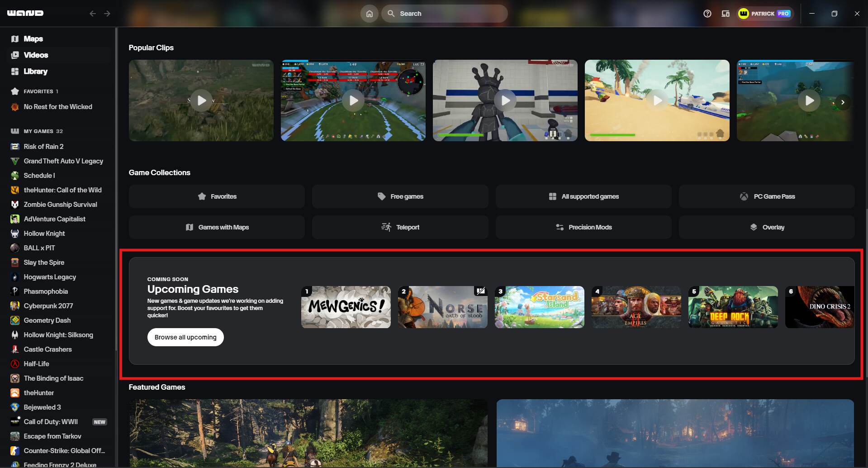Go forward with the right arrow
Viewport: 868px width, 468px height.
click(107, 14)
